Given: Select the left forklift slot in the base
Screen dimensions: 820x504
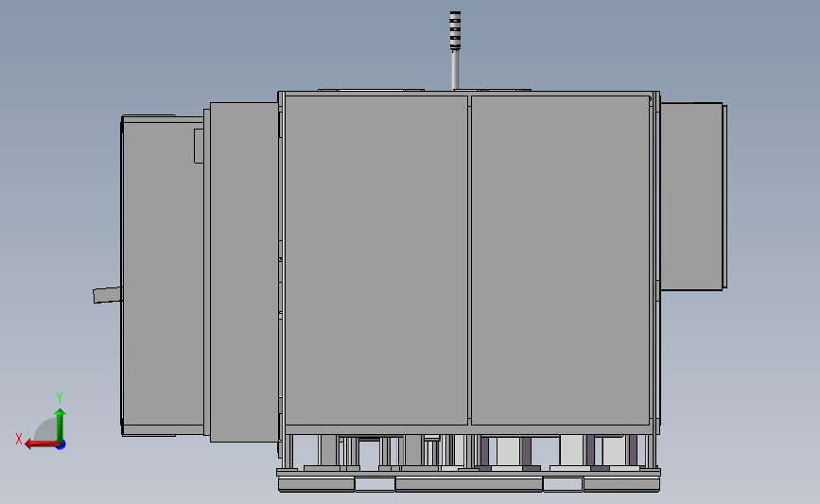Looking at the screenshot, I should pos(375,484).
